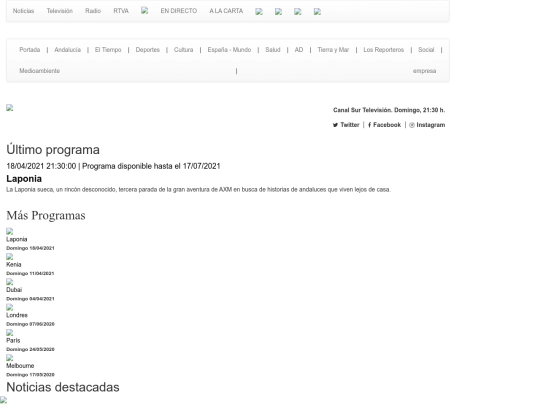Open España - Mundo section
This screenshot has width=540, height=405.
pos(229,50)
